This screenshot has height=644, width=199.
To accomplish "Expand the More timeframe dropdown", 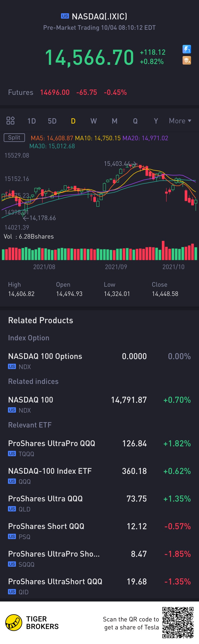I will 180,121.
